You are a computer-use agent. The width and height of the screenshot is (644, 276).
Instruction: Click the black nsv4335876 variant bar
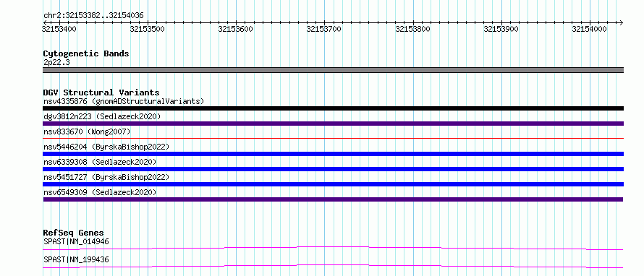[333, 108]
